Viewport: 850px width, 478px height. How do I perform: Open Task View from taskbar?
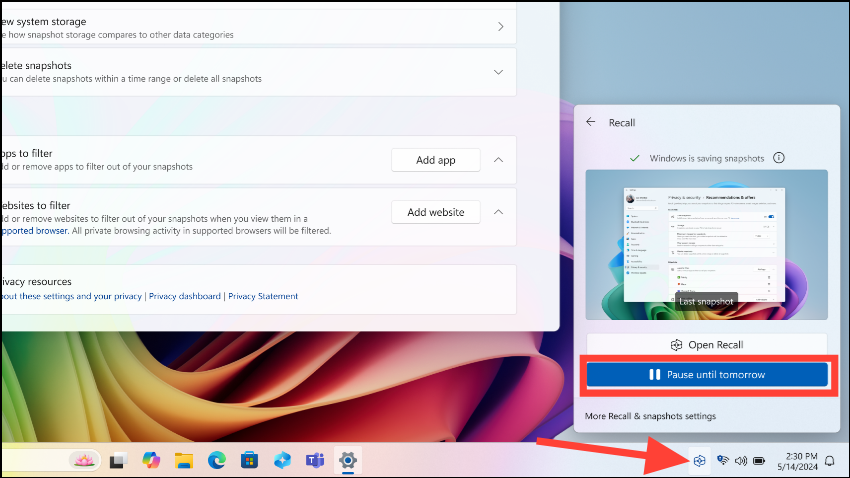click(118, 461)
